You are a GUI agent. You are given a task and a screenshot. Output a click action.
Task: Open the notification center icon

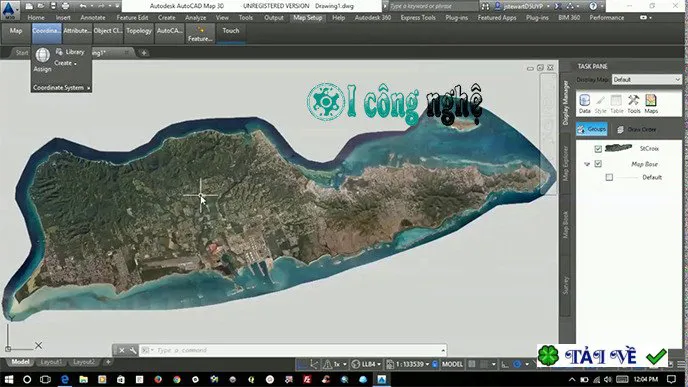click(672, 380)
